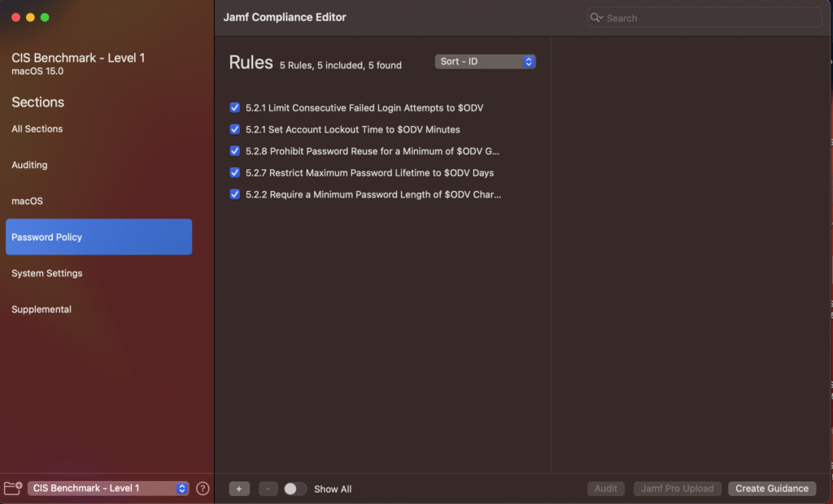The height and width of the screenshot is (504, 833).
Task: Open the Sort - ID dropdown
Action: (485, 62)
